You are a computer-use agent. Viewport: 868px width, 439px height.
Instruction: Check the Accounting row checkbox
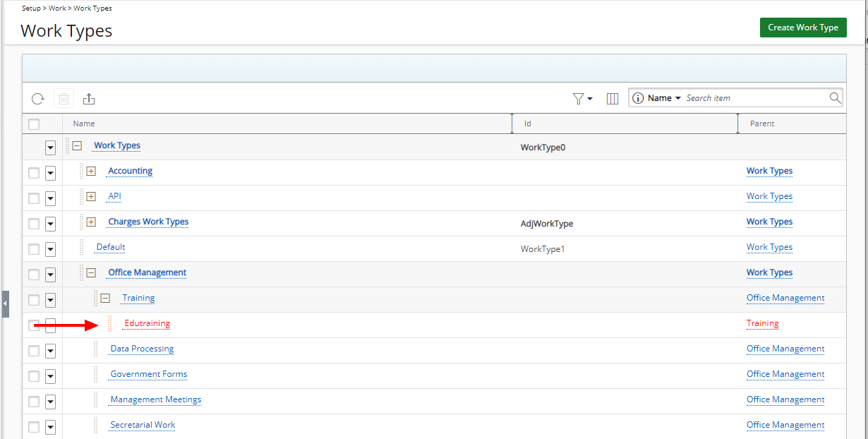click(34, 173)
